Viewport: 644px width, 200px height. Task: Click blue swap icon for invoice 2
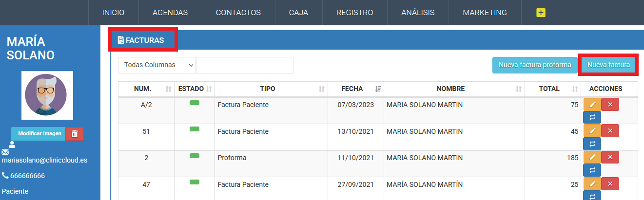[592, 170]
